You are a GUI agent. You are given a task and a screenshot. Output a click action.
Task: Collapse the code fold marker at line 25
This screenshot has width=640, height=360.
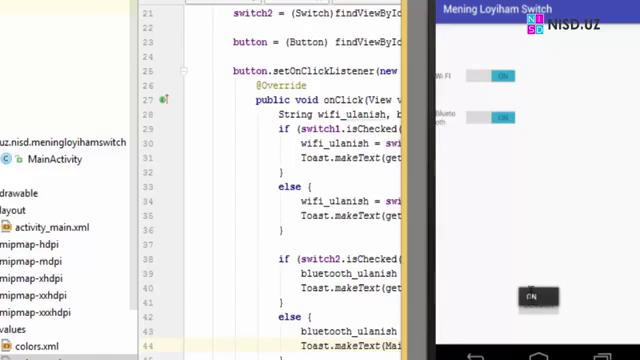coord(184,71)
